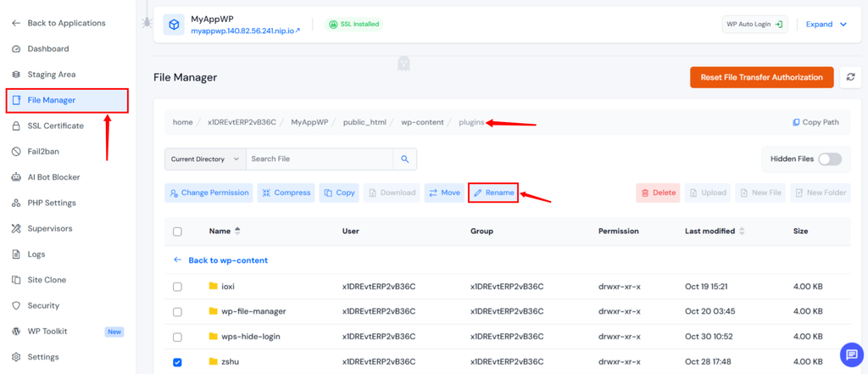Click the New File button
This screenshot has width=868, height=374.
point(760,193)
